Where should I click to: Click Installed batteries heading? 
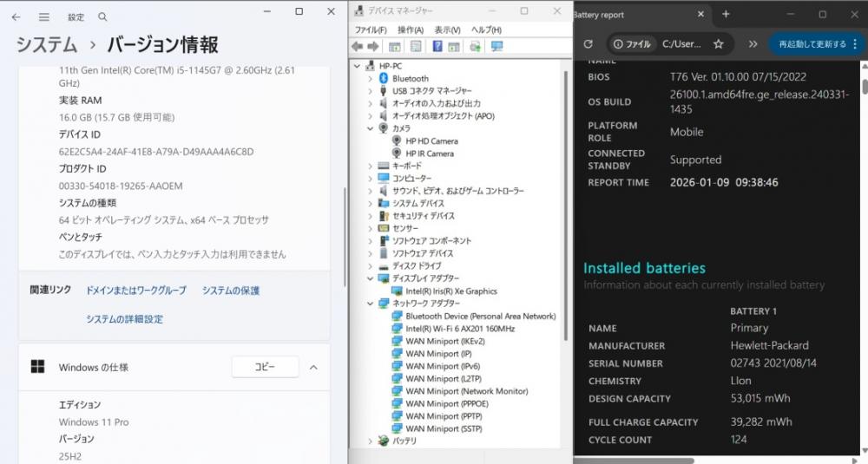tap(644, 268)
